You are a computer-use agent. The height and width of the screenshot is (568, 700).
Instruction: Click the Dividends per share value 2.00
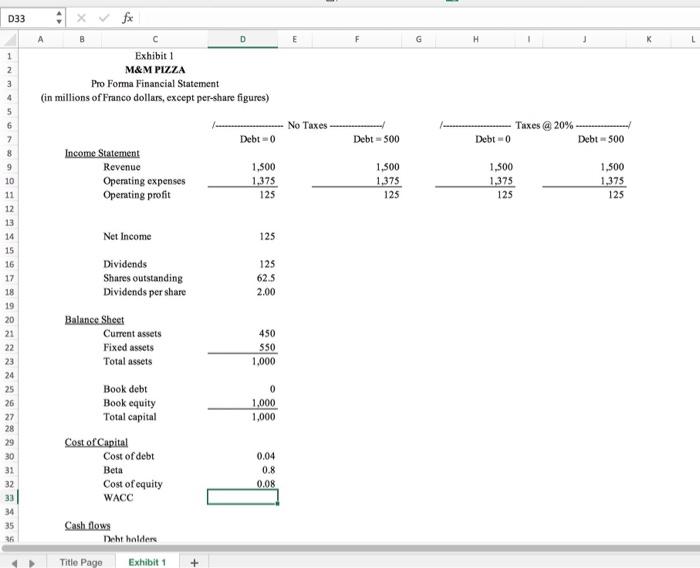tap(266, 292)
